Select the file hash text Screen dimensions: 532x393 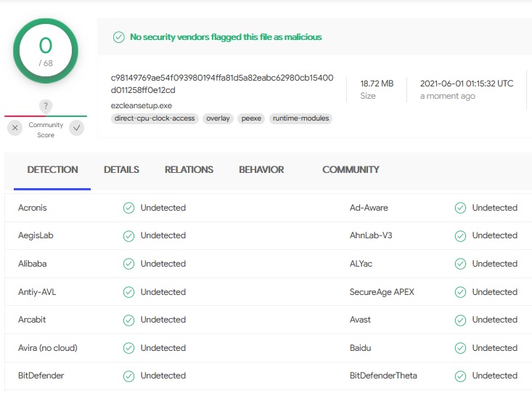[x=222, y=84]
